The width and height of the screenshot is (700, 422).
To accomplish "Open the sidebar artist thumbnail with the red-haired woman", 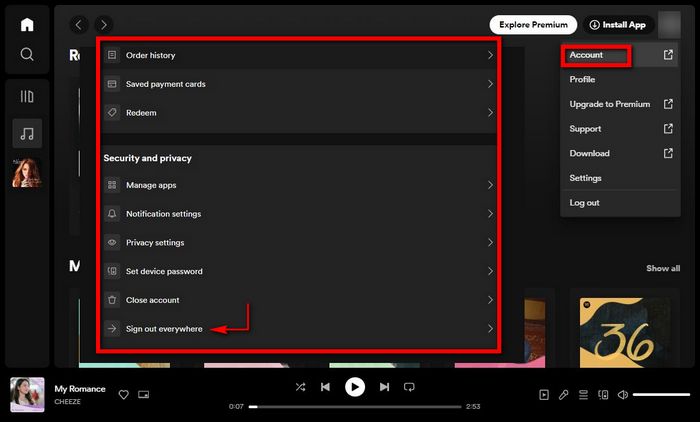I will point(27,172).
